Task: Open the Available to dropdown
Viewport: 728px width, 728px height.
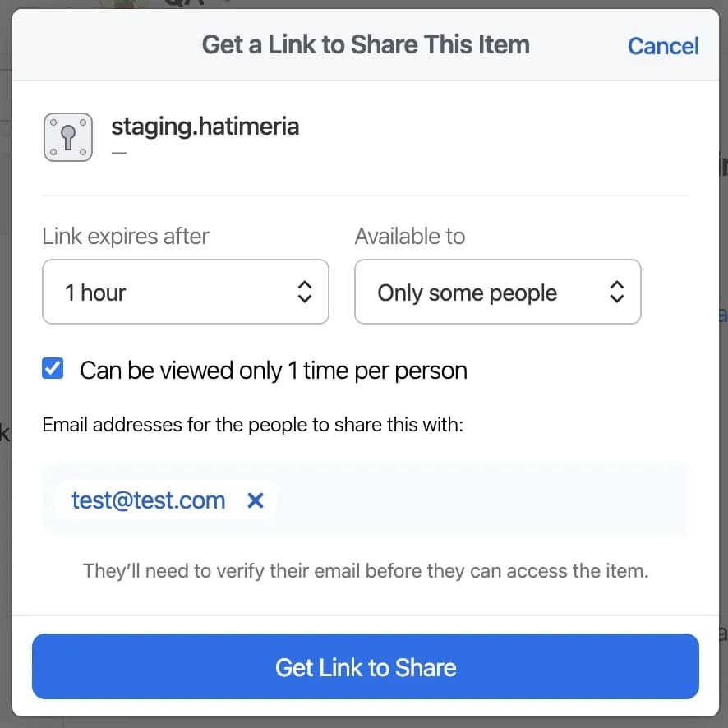Action: click(x=497, y=292)
